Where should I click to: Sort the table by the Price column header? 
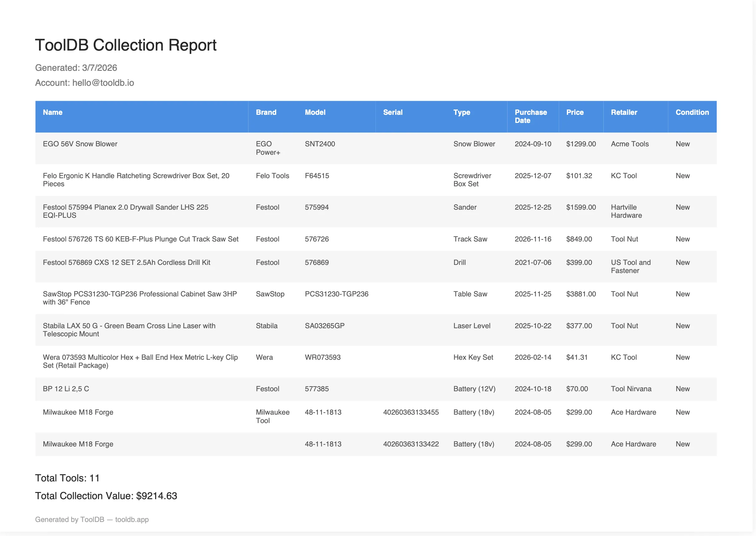click(x=575, y=112)
